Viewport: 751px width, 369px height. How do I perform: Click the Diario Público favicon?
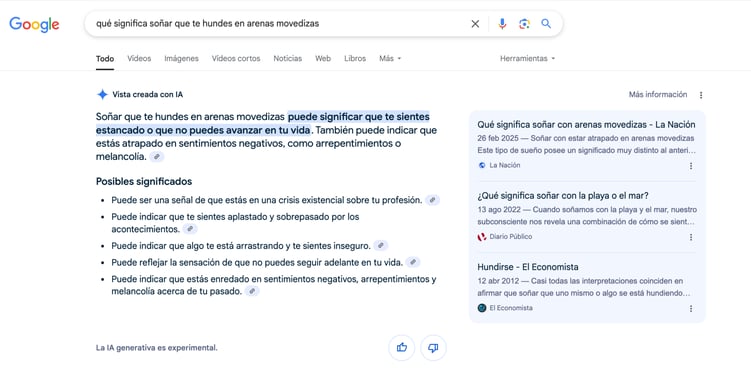pyautogui.click(x=482, y=237)
